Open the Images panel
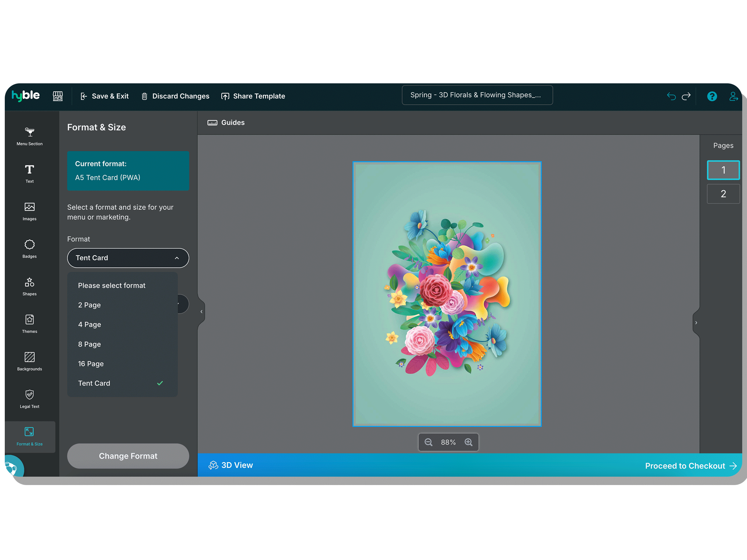 point(30,211)
